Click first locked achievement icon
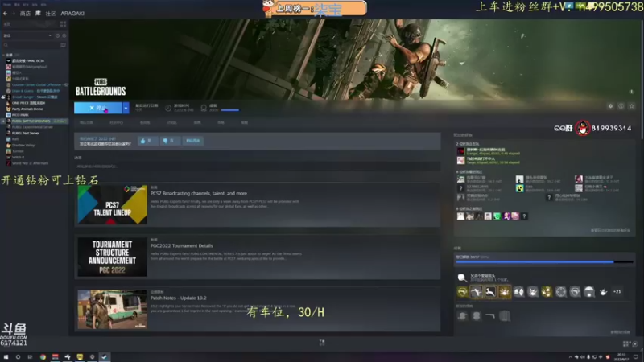Image resolution: width=644 pixels, height=362 pixels. point(462,315)
